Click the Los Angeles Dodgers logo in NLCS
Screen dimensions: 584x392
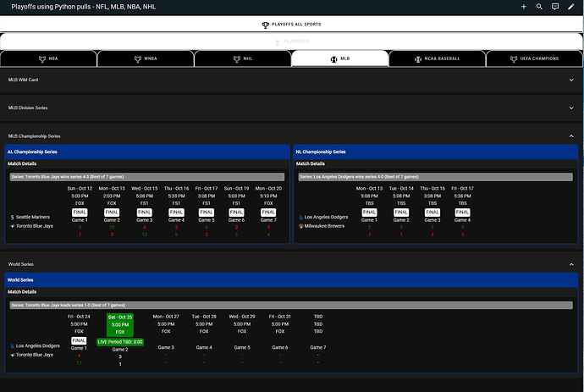point(301,218)
